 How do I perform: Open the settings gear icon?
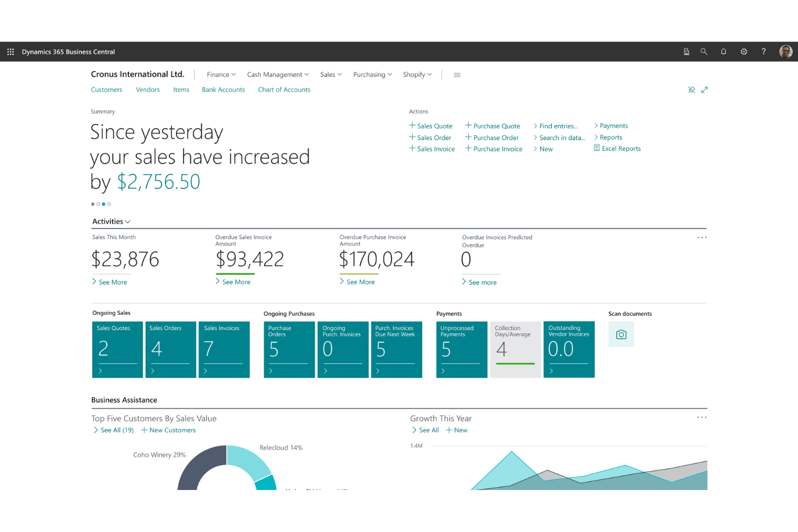pos(744,51)
